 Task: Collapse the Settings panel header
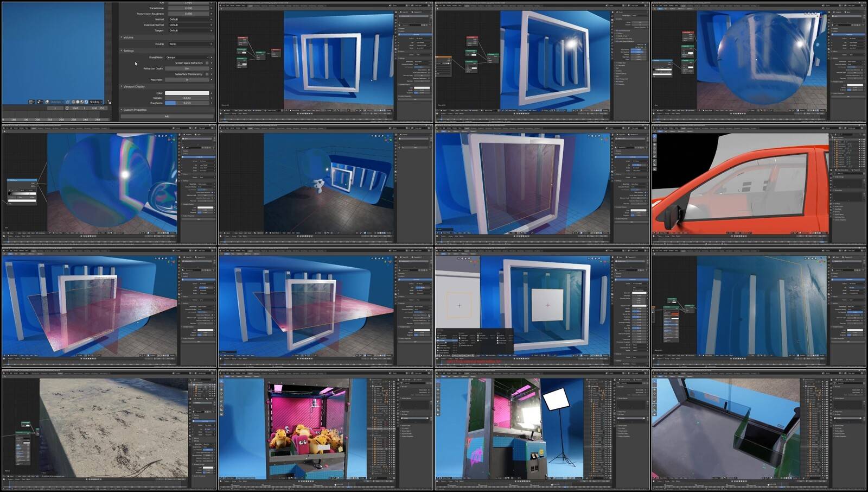coord(128,51)
